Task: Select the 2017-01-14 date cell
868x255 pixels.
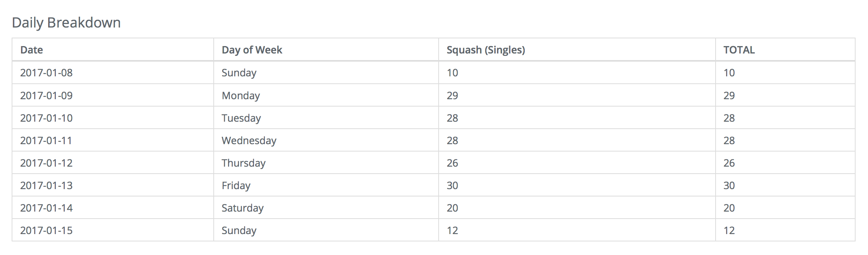Action: [x=113, y=208]
